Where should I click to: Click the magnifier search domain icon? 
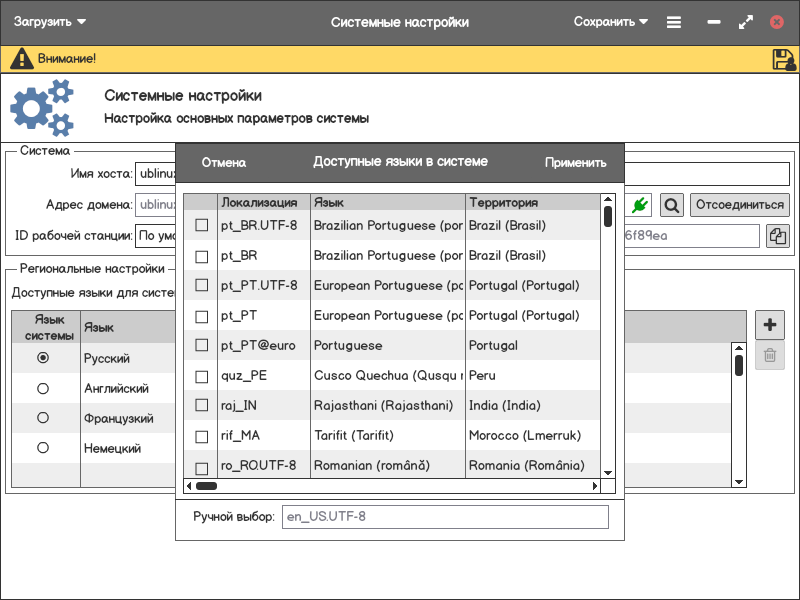click(672, 205)
